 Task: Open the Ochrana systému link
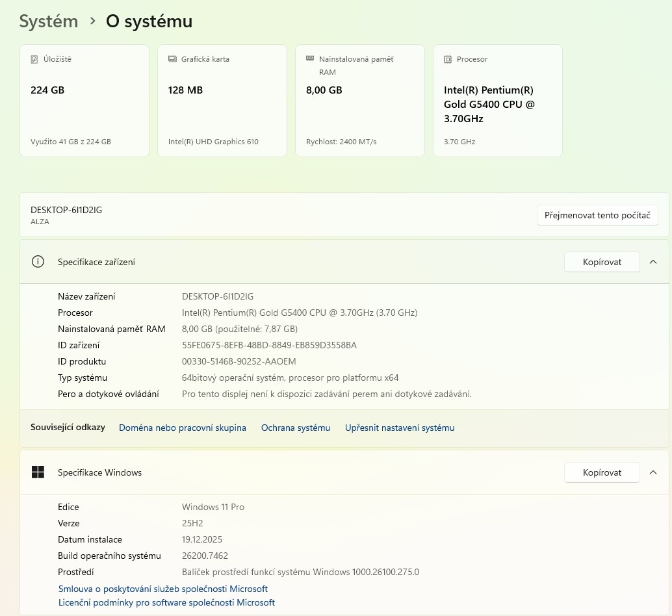(296, 428)
